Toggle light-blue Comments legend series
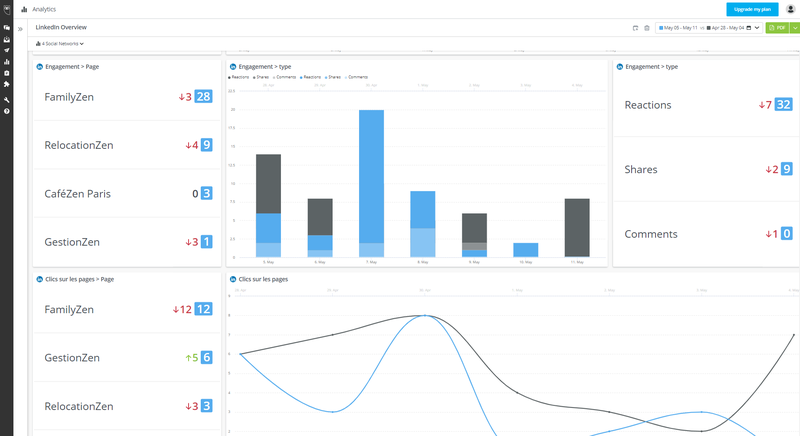Viewport: 800px width, 436px height. (356, 77)
